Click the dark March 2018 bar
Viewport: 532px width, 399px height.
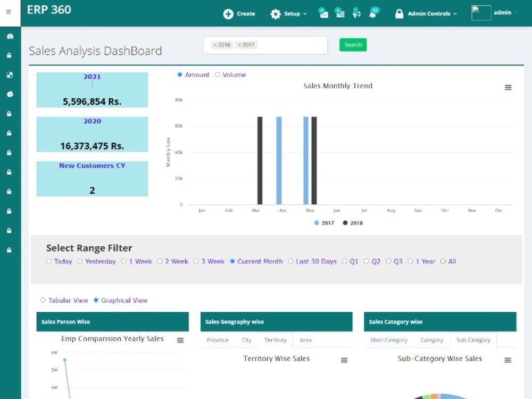(260, 161)
